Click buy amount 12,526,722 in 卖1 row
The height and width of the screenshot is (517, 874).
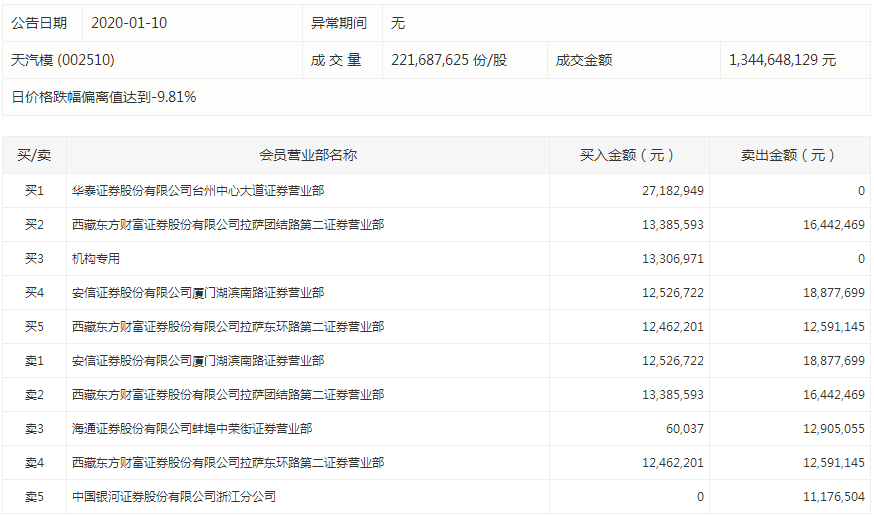coord(673,360)
